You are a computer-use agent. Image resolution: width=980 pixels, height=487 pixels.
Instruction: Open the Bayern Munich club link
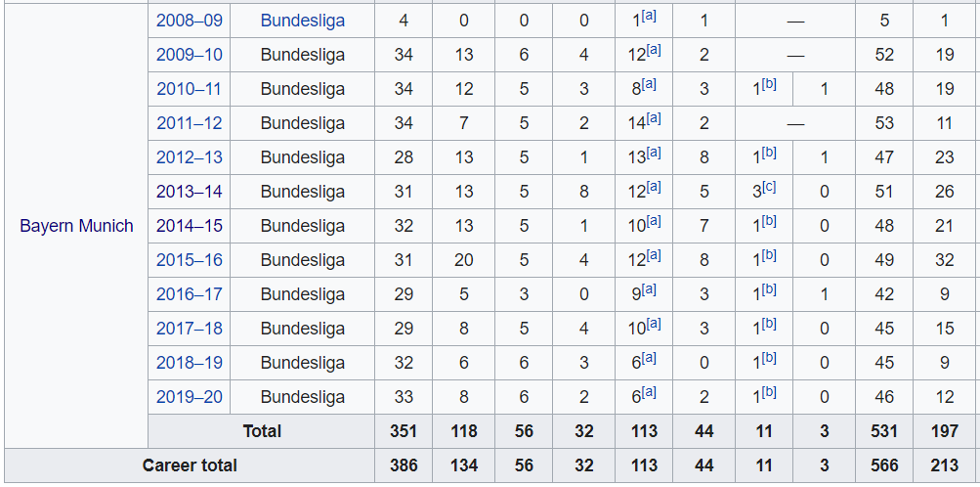click(76, 226)
